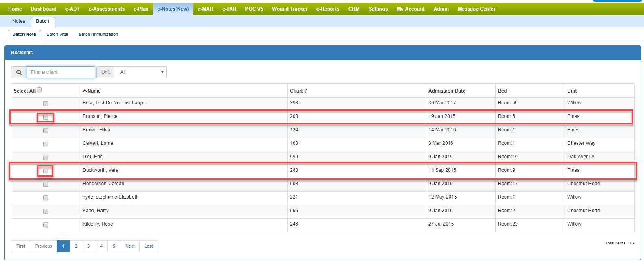Screen dimensions: 644x264
Task: Jump to the Last page
Action: [149, 246]
